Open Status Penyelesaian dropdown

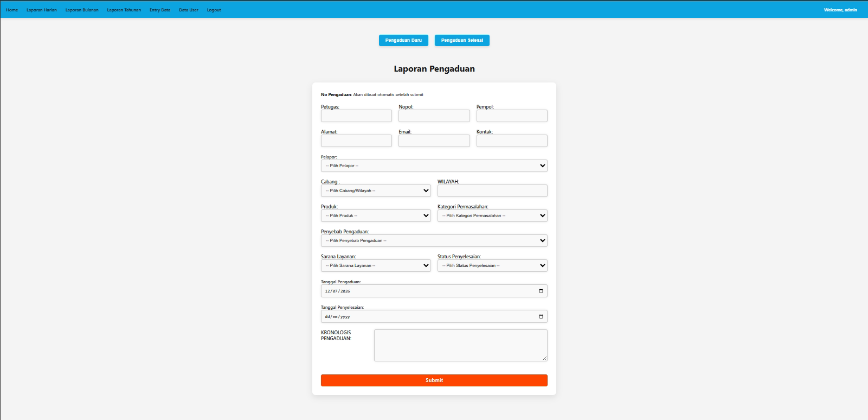492,265
